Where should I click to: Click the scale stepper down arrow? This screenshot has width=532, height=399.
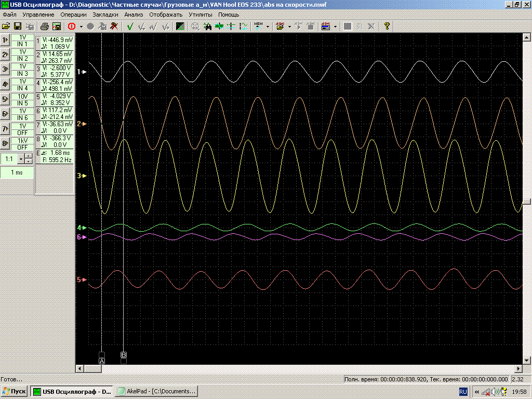tap(29, 161)
